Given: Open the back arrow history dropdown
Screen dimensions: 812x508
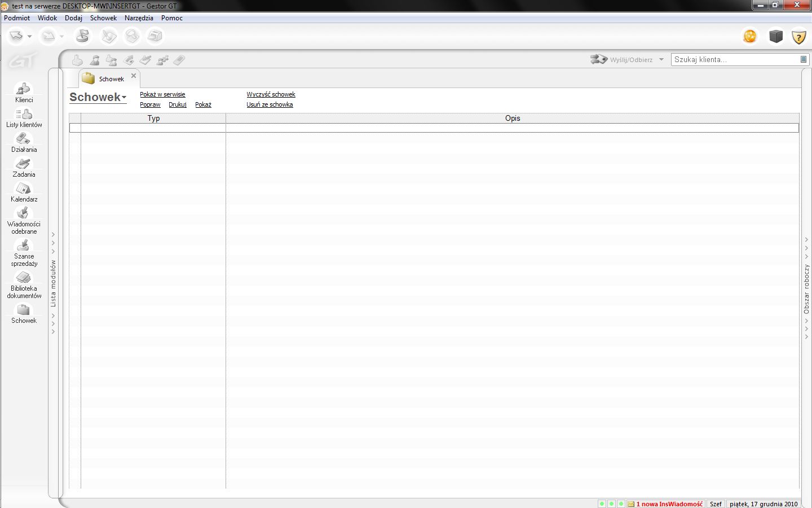Looking at the screenshot, I should [29, 37].
